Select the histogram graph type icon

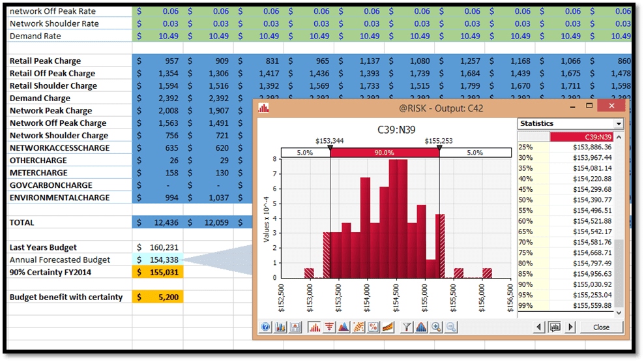click(314, 327)
